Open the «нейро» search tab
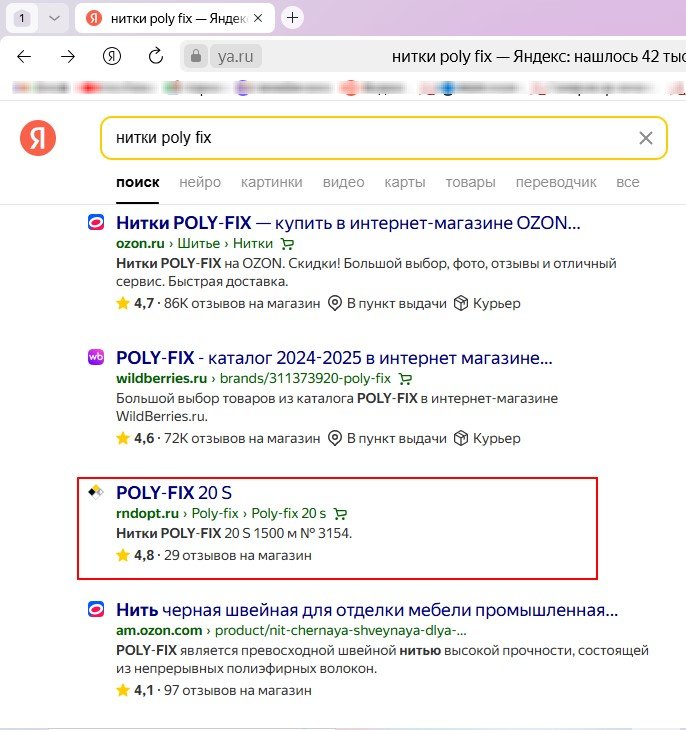This screenshot has height=730, width=686. pyautogui.click(x=200, y=182)
